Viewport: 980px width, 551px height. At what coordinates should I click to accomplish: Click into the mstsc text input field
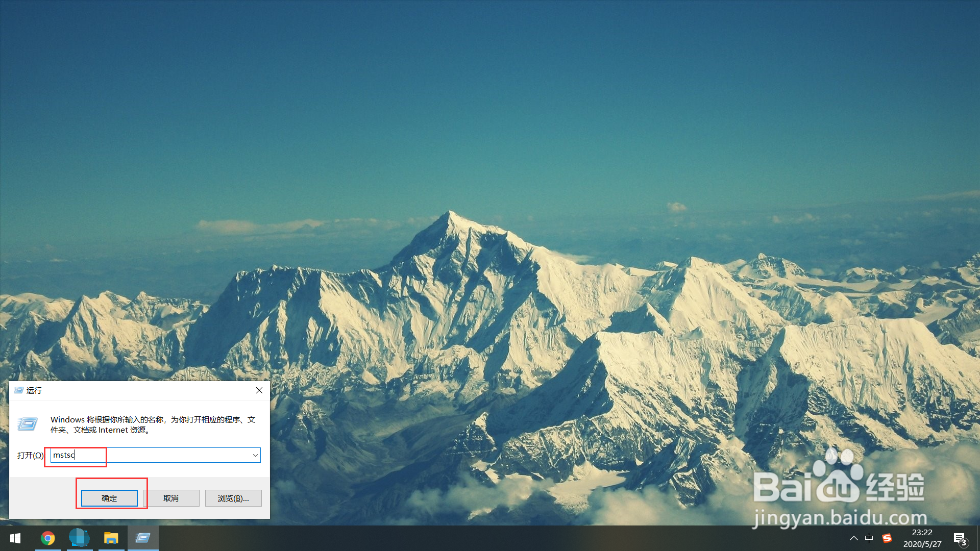tap(153, 455)
